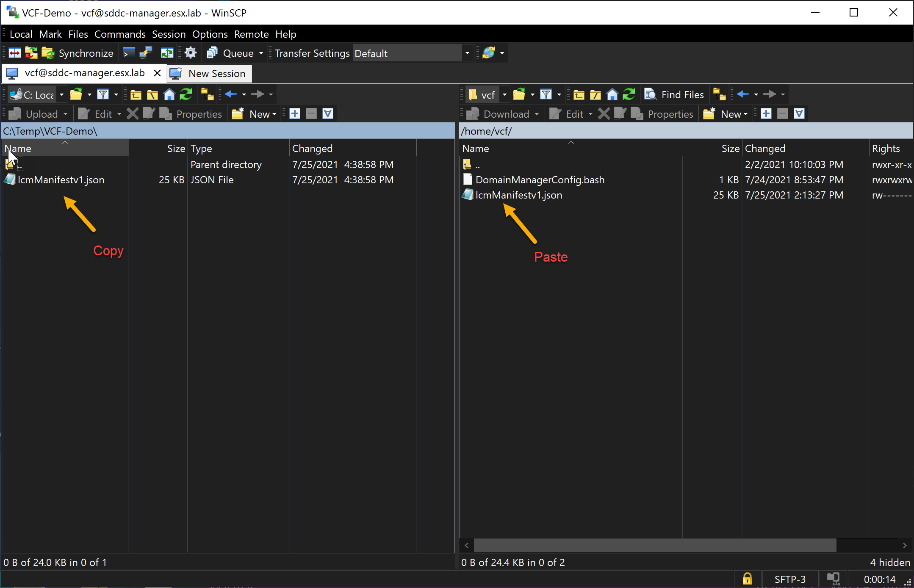Click local panel directory tree icon

pos(207,94)
